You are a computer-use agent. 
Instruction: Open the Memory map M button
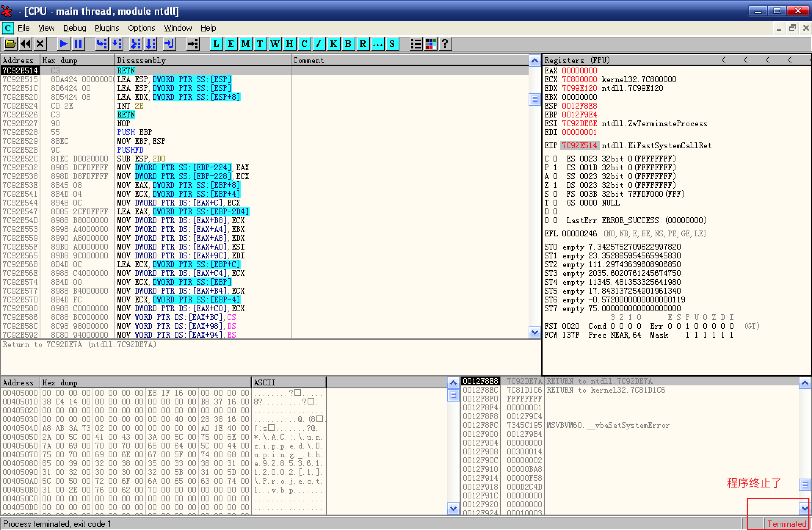(245, 44)
